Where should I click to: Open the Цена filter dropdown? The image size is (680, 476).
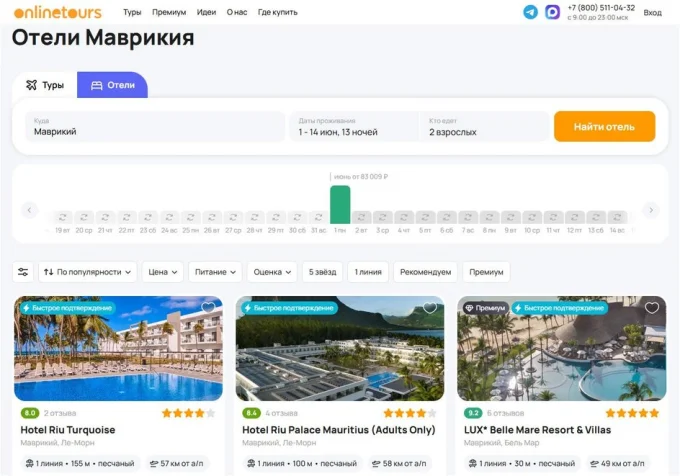[163, 272]
